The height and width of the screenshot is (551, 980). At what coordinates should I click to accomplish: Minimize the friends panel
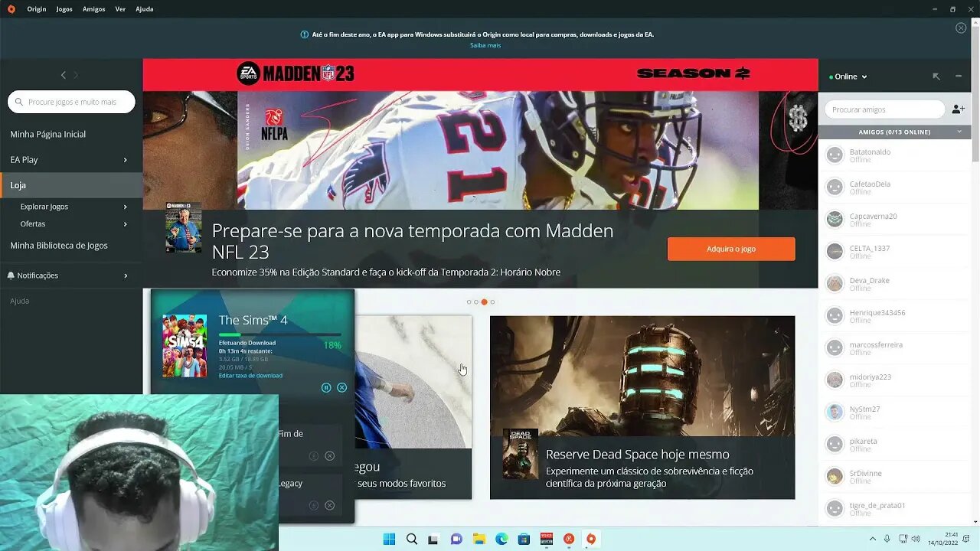(959, 77)
